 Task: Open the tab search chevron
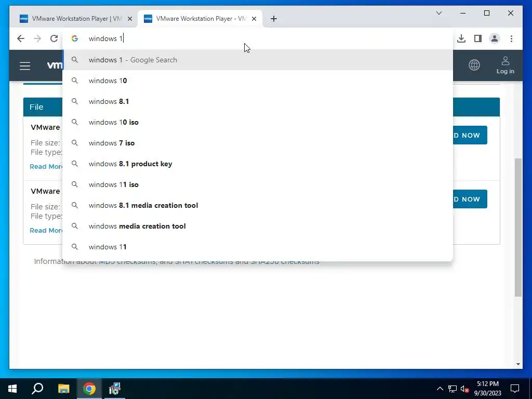pos(438,13)
